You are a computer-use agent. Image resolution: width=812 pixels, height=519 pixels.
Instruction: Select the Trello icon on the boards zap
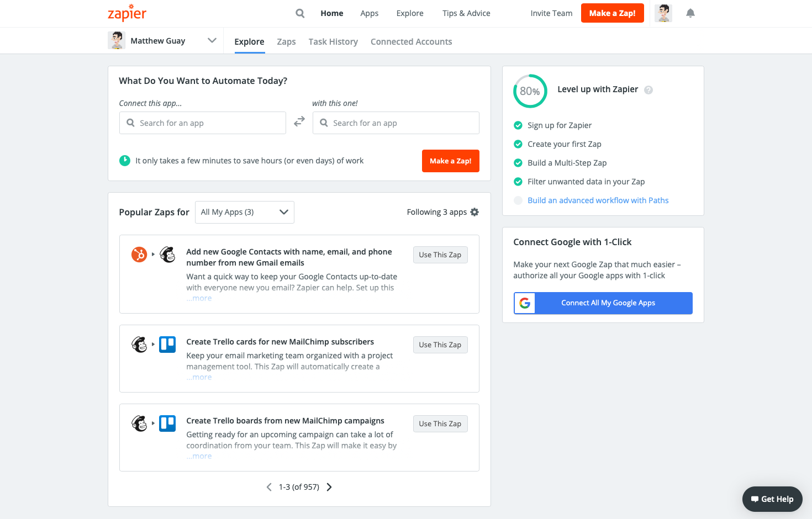click(x=167, y=423)
